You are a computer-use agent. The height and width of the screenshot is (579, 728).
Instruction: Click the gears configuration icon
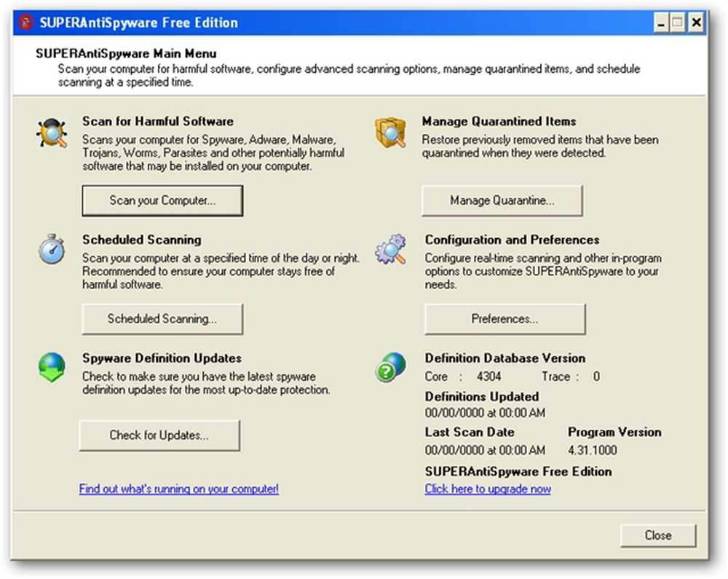[390, 249]
